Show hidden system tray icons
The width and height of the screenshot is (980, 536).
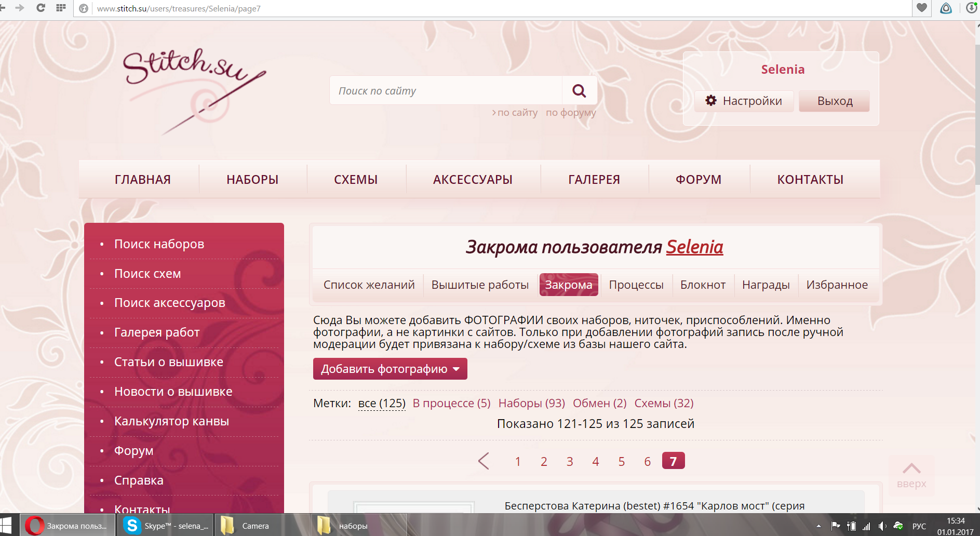818,526
